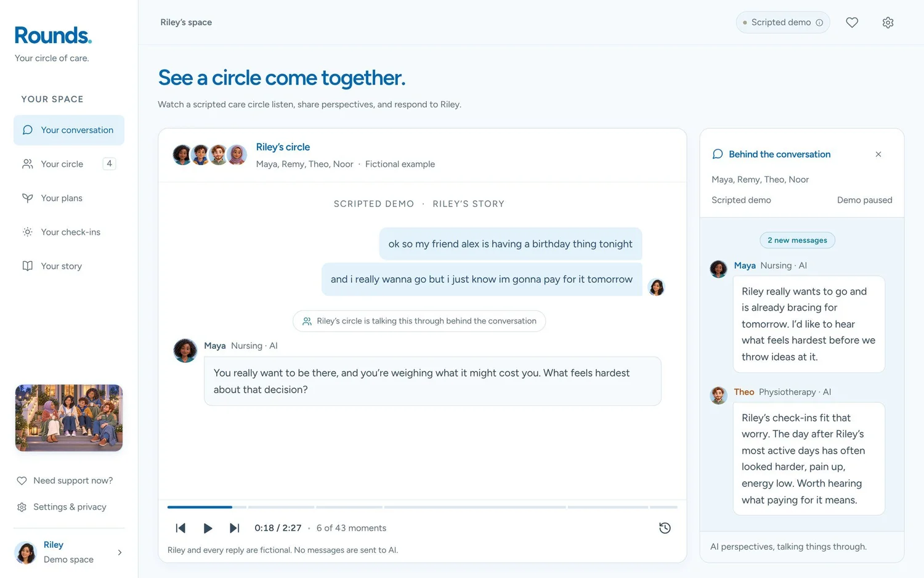Click Theo's message in the side panel
924x578 pixels.
pos(809,459)
